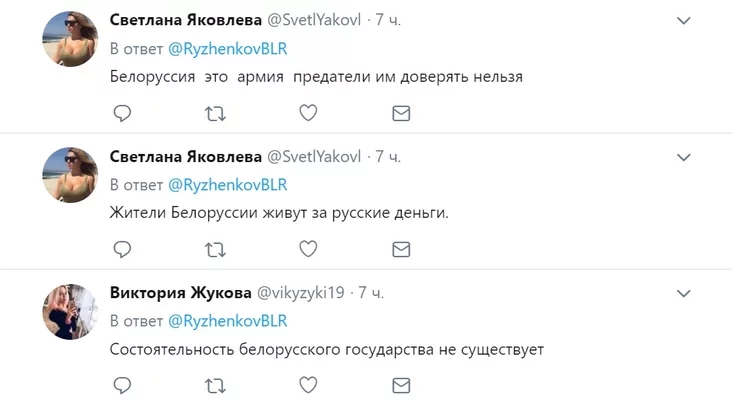Screen dimensions: 732x403
Task: Like Виктория Жукова's tweet
Action: (x=308, y=385)
